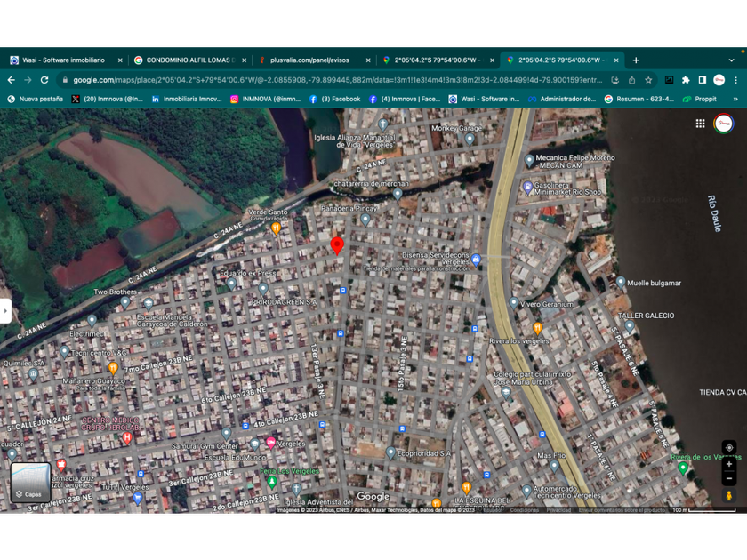Select the Verde Santo restaurant marker

tap(276, 228)
